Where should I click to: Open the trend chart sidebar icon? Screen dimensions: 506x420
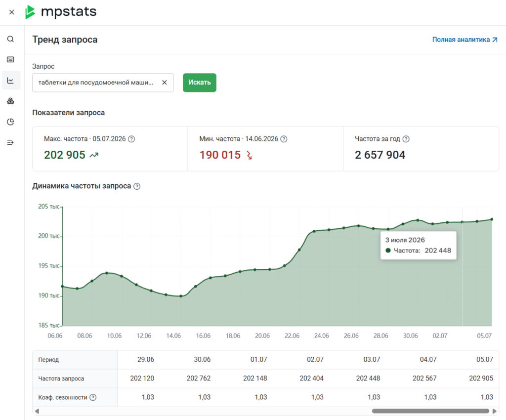point(10,81)
